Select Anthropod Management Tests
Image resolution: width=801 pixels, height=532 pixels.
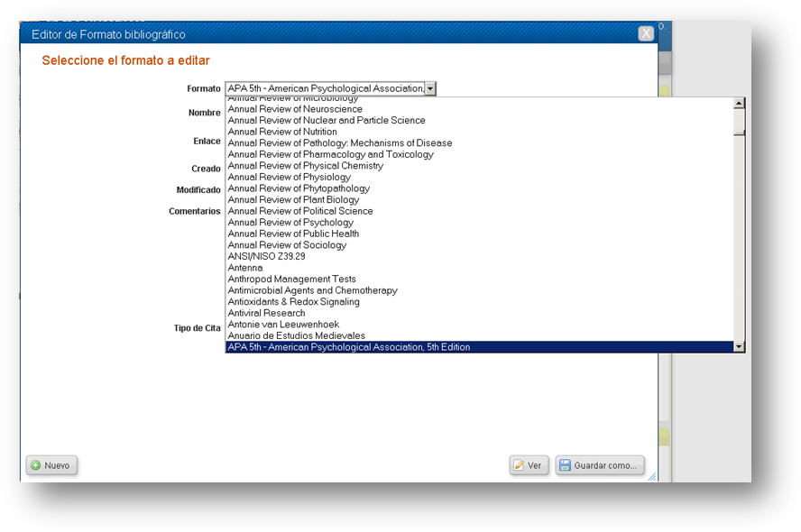(480, 279)
